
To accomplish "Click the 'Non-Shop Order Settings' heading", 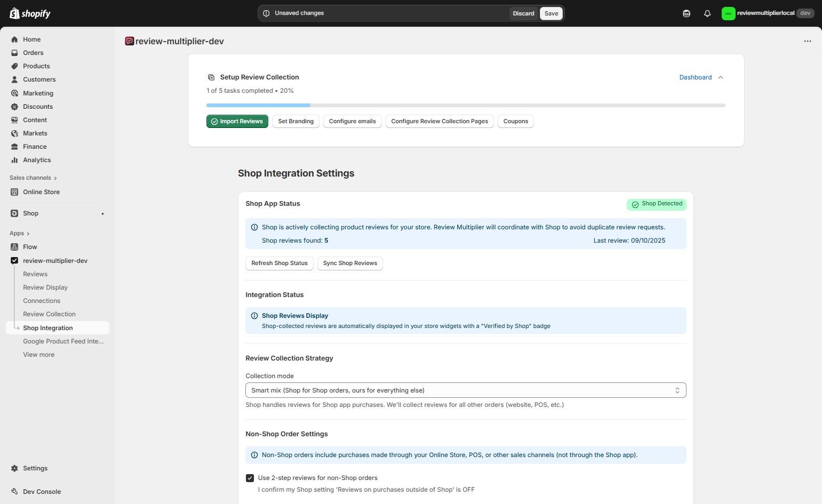I will 286,434.
